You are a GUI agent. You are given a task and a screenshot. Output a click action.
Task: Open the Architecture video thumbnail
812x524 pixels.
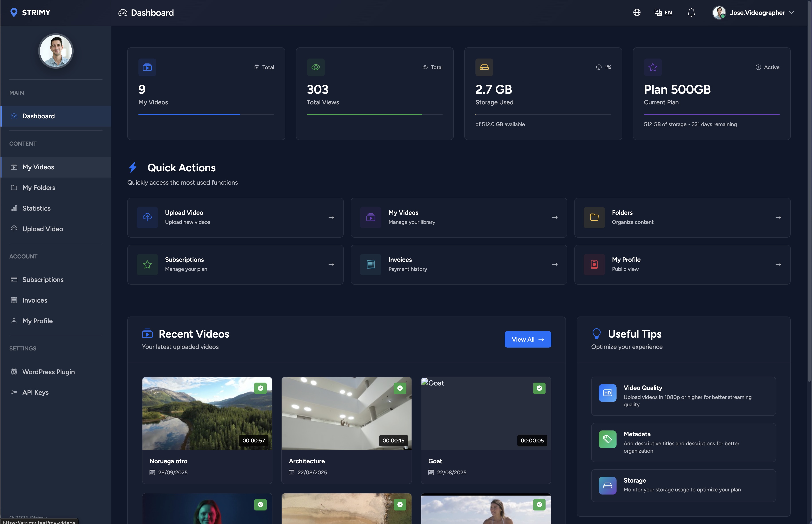[x=346, y=413]
